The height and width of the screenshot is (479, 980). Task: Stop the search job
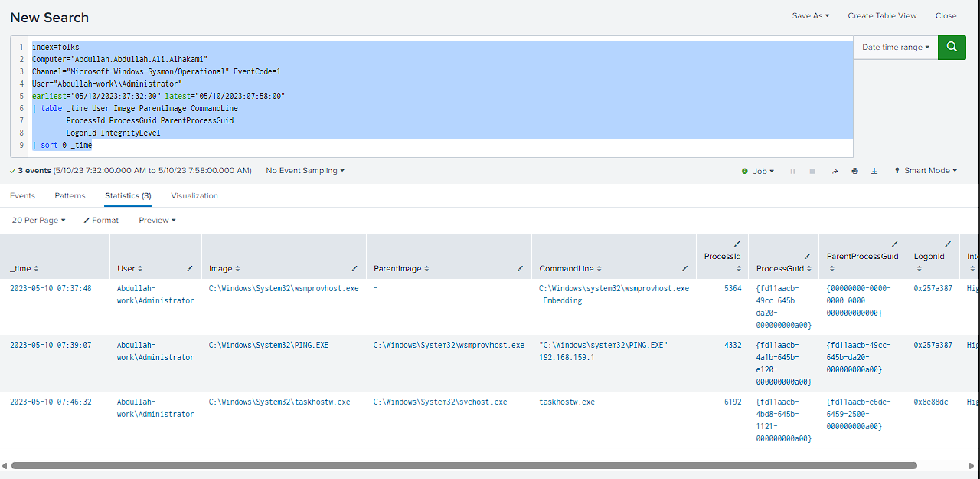[812, 171]
